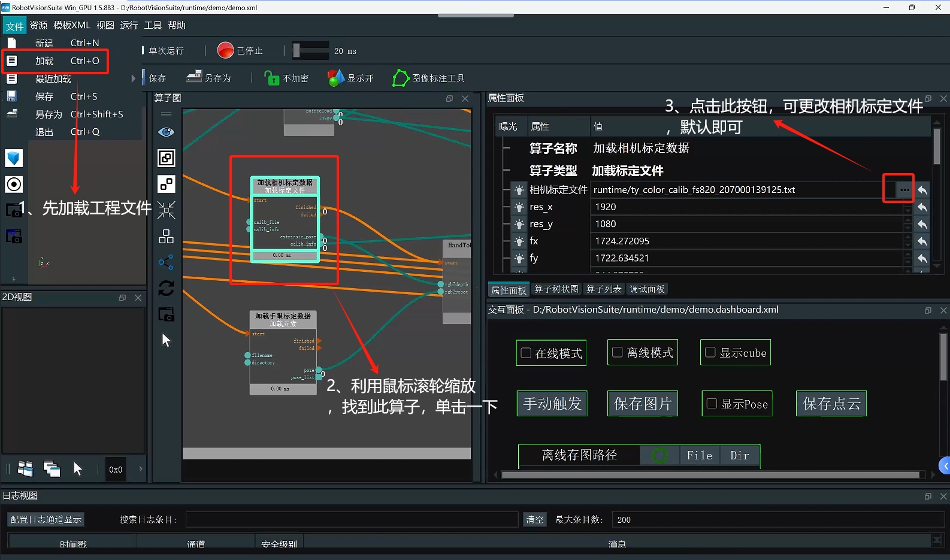Screen dimensions: 950x560
Task: Open the 资源 menu
Action: pos(38,25)
